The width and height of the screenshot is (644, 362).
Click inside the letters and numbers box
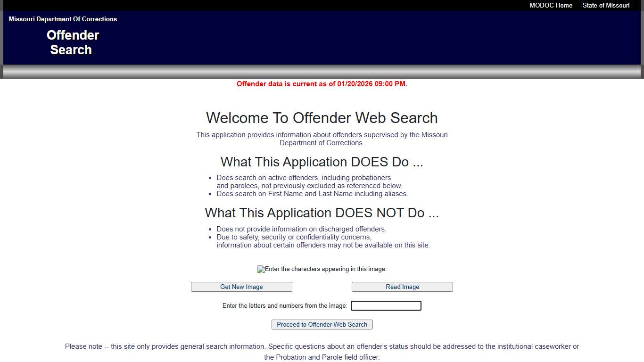[x=386, y=305]
